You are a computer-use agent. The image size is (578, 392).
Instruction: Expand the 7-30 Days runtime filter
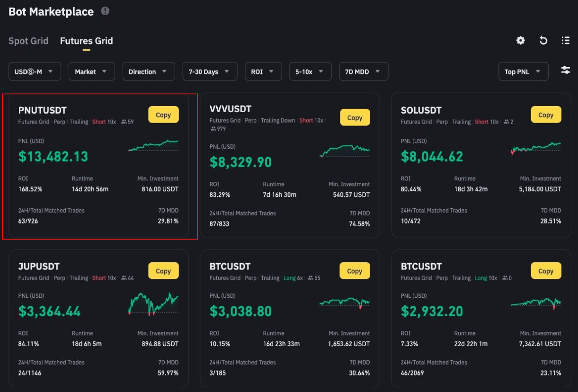tap(209, 71)
